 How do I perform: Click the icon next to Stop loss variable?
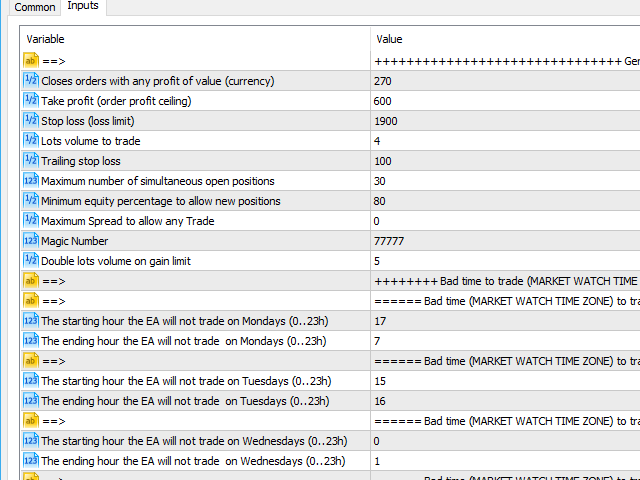click(30, 121)
